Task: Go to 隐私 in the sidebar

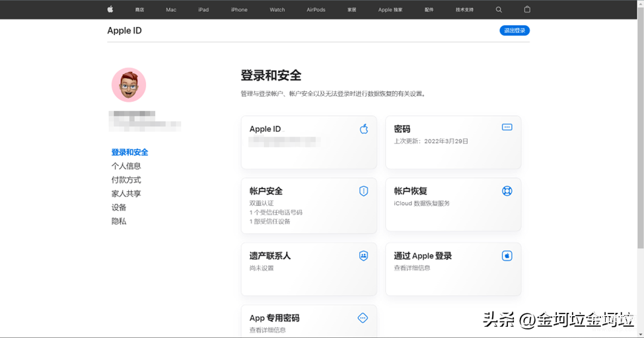Action: tap(119, 221)
